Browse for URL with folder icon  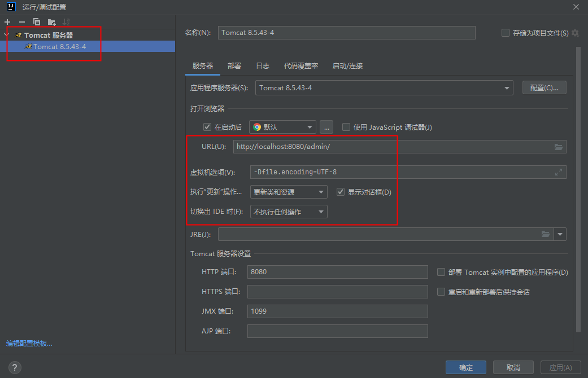click(559, 147)
